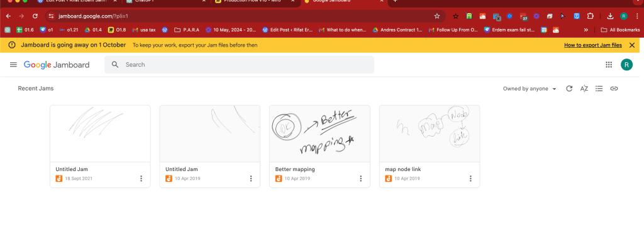The width and height of the screenshot is (644, 251).
Task: Click the link icon in Jams toolbar
Action: [614, 88]
